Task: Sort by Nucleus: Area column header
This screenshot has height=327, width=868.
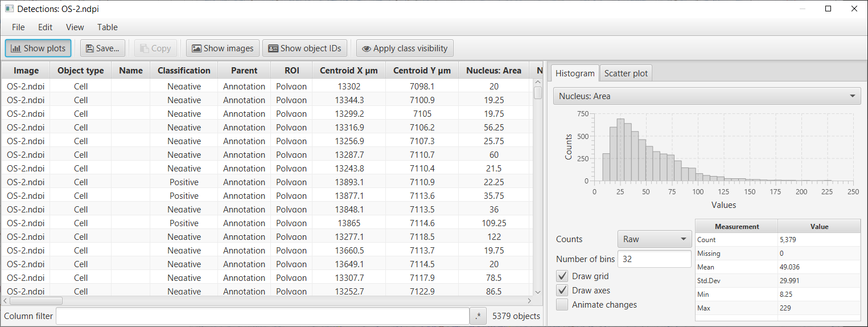Action: click(x=493, y=71)
